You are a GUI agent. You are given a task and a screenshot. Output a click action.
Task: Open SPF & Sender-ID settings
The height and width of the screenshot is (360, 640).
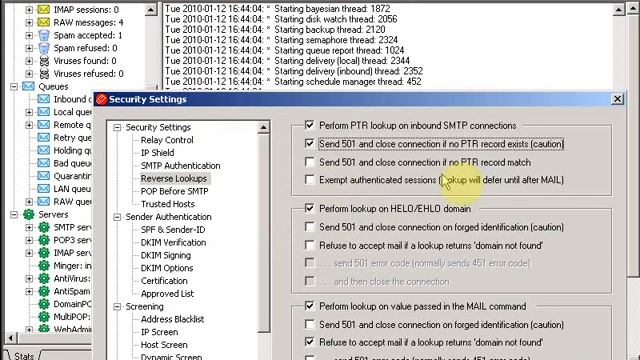coord(173,229)
